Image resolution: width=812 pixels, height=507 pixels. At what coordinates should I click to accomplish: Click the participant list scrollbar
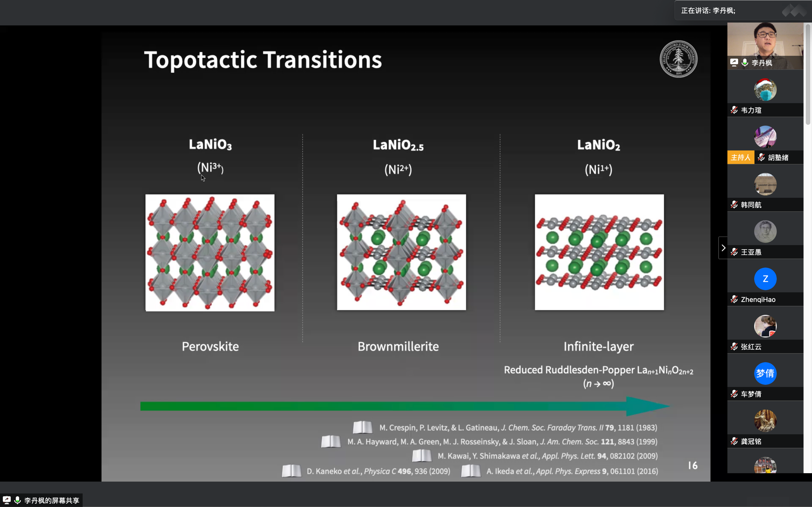pos(808,74)
